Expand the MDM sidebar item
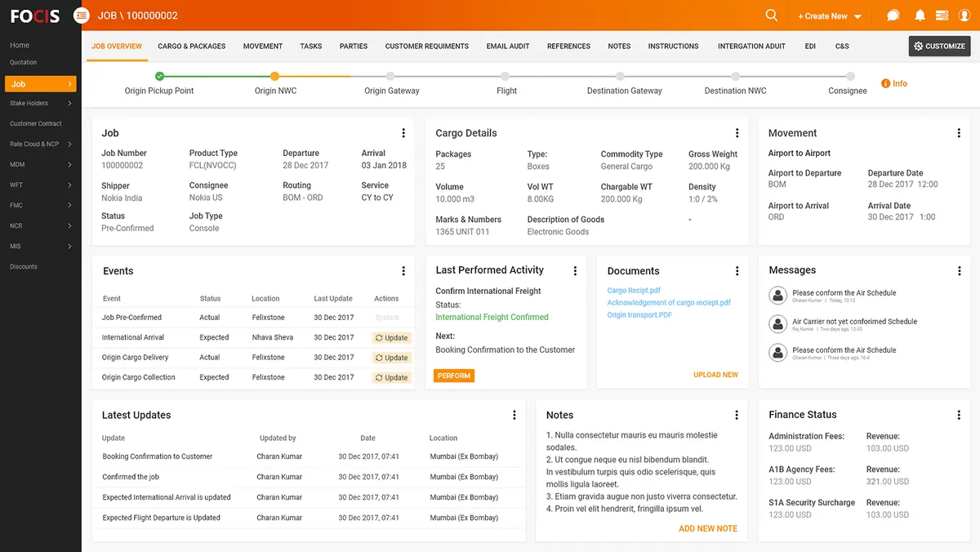The height and width of the screenshot is (552, 980). pyautogui.click(x=40, y=165)
